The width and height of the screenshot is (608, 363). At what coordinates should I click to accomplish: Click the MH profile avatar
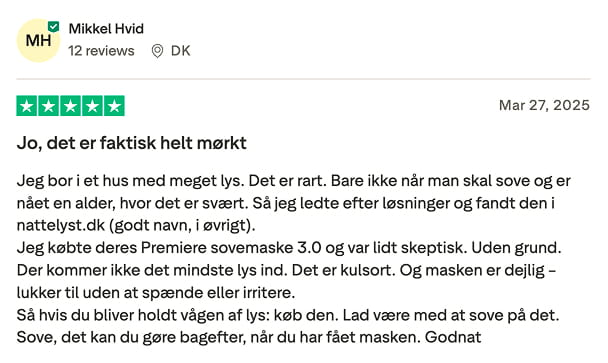[x=38, y=40]
